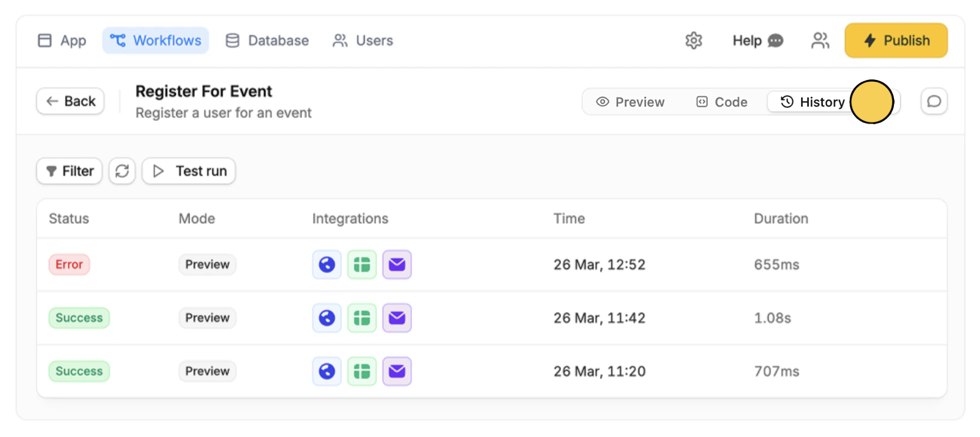Select the time 26 Mar, 11:42
This screenshot has height=437, width=980.
(x=600, y=318)
